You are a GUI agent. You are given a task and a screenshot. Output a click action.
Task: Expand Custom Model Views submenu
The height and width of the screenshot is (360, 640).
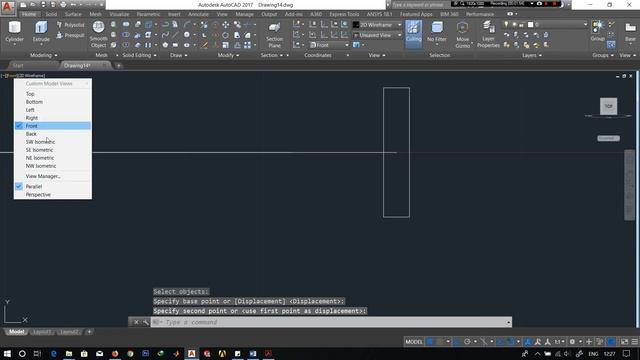(53, 84)
